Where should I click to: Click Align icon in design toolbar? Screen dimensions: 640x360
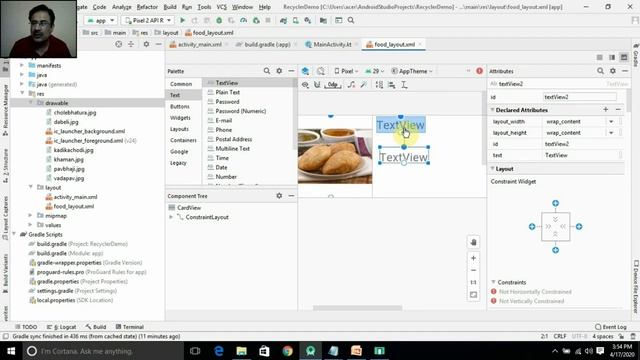pos(392,85)
